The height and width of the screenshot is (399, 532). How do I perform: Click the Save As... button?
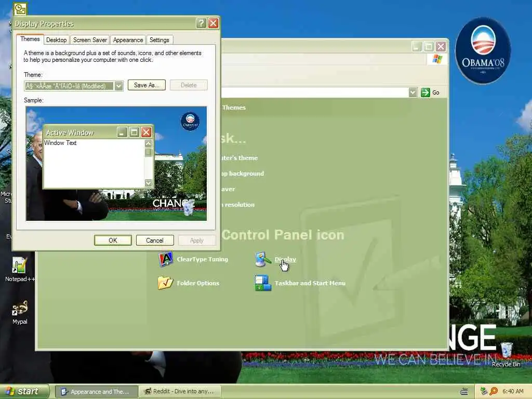(x=147, y=85)
